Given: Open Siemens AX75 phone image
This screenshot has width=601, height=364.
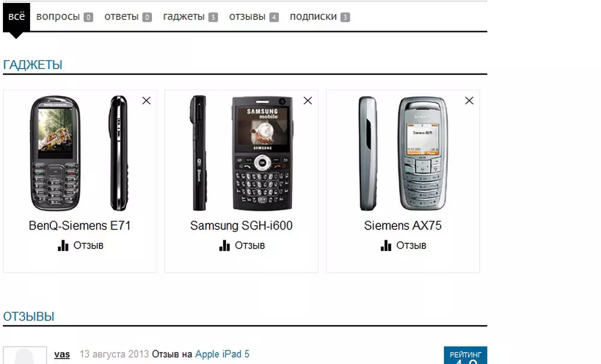Looking at the screenshot, I should tap(403, 153).
